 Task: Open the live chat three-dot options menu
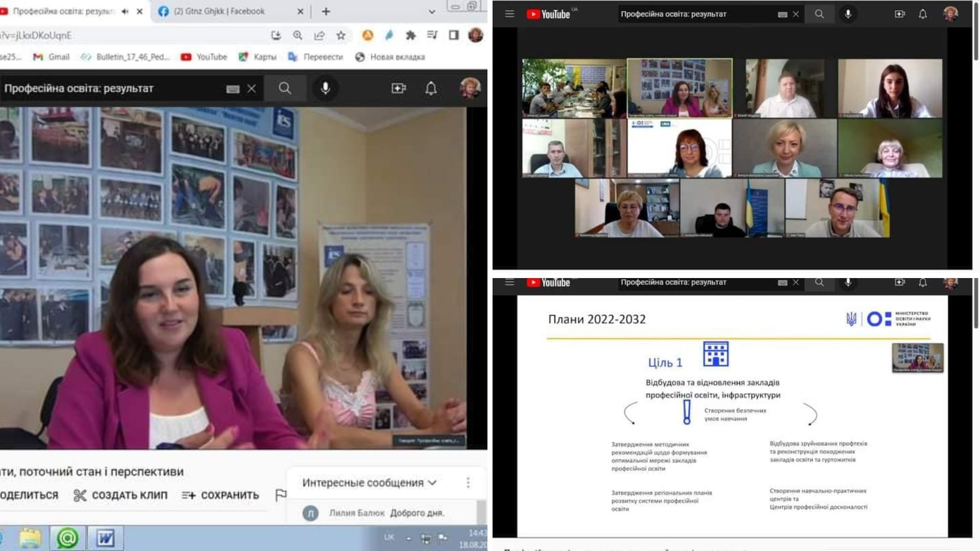tap(468, 483)
